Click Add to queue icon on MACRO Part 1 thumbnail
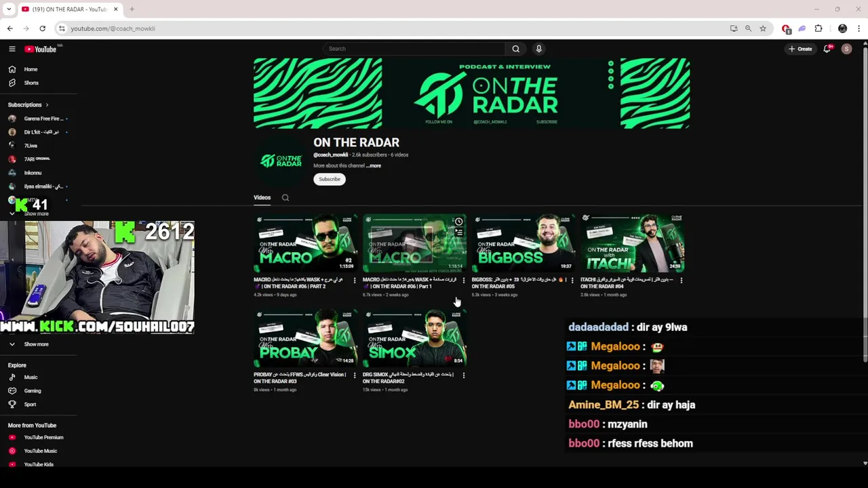 [x=458, y=232]
